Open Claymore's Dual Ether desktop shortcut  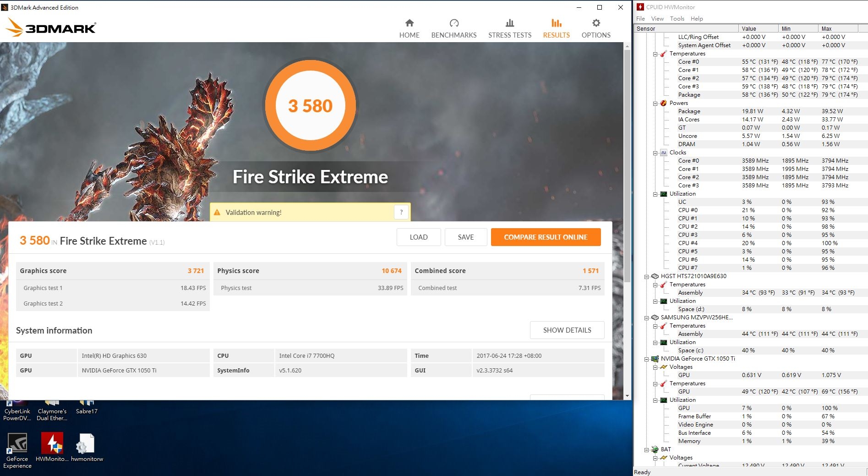tap(52, 411)
